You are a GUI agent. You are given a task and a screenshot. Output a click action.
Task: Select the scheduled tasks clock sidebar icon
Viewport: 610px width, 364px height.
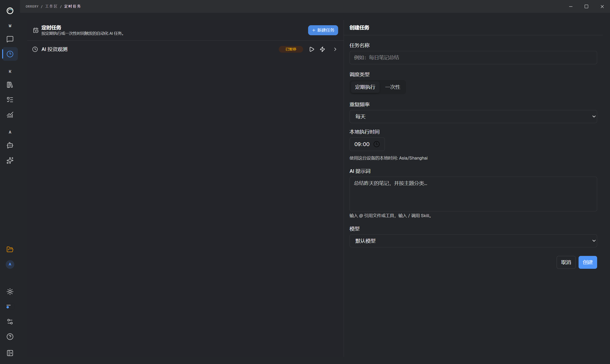point(10,54)
